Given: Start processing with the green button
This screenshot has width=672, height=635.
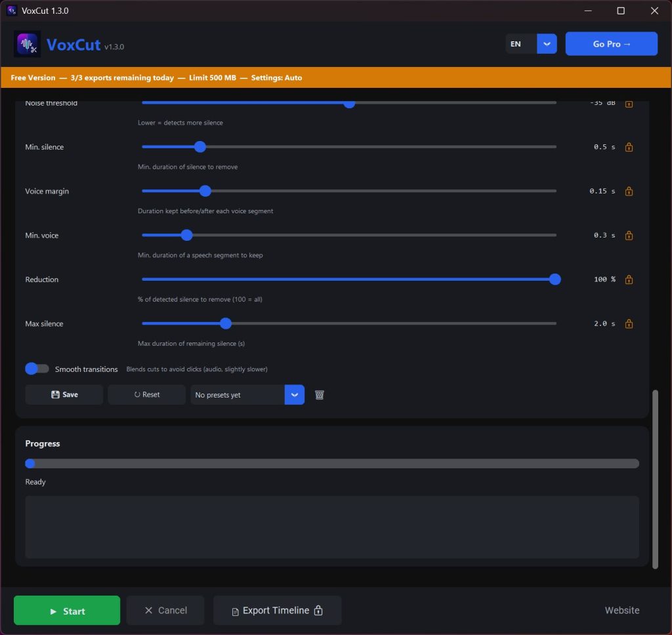Looking at the screenshot, I should pyautogui.click(x=67, y=610).
